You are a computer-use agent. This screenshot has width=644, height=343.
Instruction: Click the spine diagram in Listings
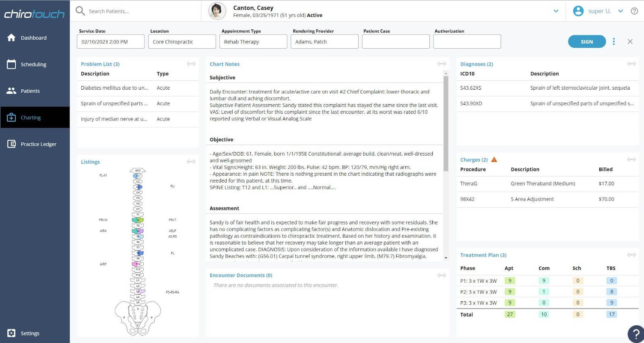[x=138, y=252]
